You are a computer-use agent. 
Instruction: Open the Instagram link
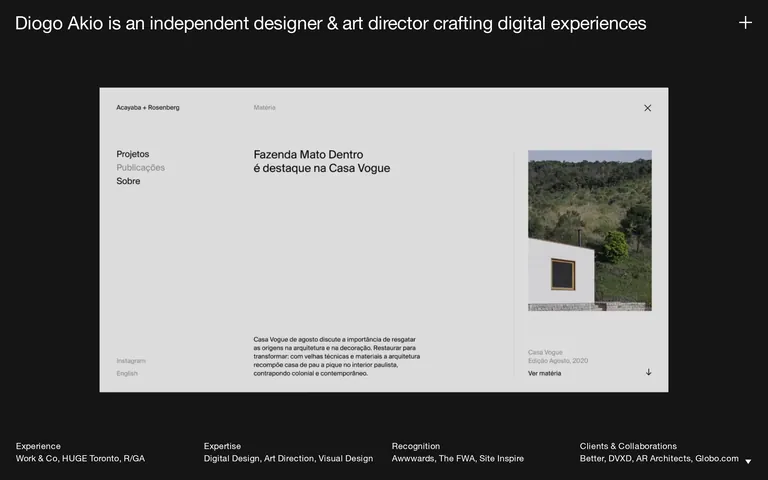[x=131, y=360]
